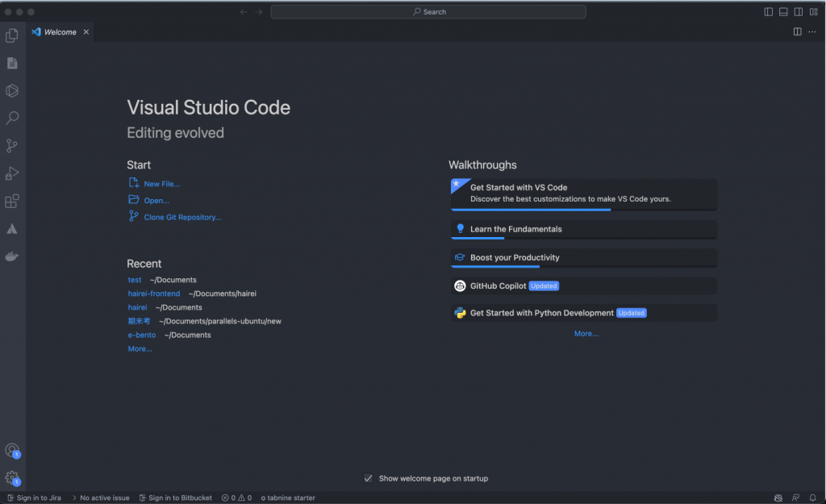Open the Manage gear menu
Viewport: 826px width, 504px height.
click(x=11, y=477)
